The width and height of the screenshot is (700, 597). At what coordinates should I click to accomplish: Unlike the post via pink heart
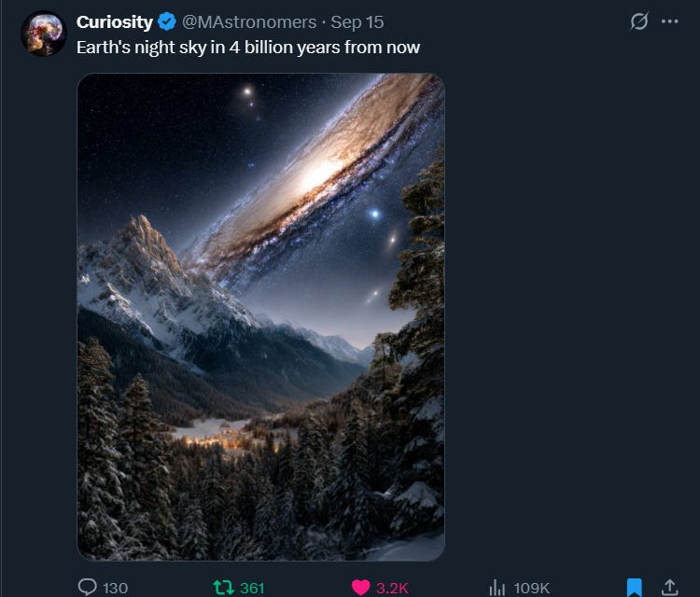[x=360, y=587]
